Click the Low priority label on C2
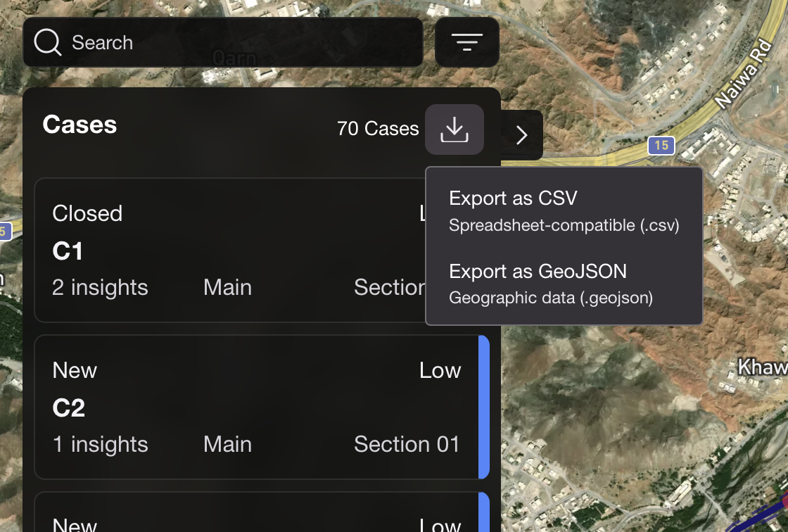Viewport: 788px width, 532px height. (x=440, y=370)
